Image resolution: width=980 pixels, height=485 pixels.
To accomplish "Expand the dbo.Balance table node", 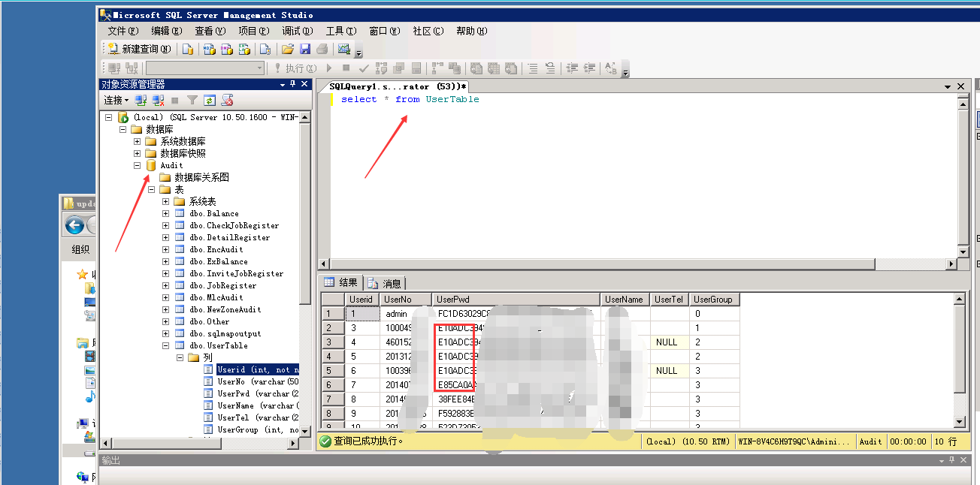I will (x=166, y=213).
